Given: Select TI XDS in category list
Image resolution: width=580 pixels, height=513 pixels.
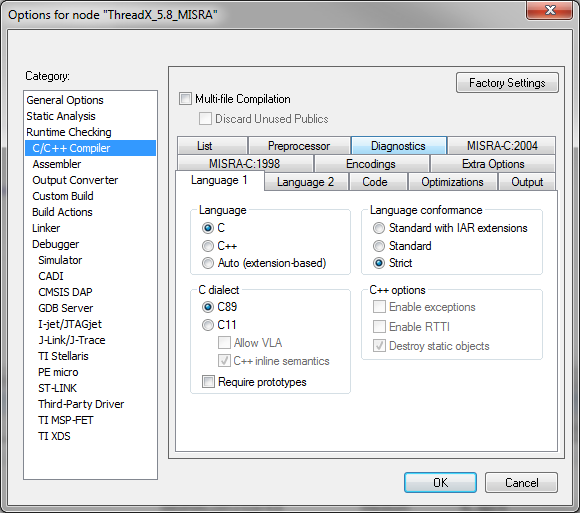Looking at the screenshot, I should tap(90, 436).
